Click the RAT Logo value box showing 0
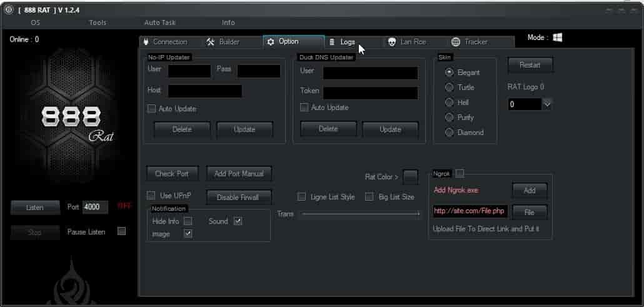The height and width of the screenshot is (307, 644). click(525, 104)
